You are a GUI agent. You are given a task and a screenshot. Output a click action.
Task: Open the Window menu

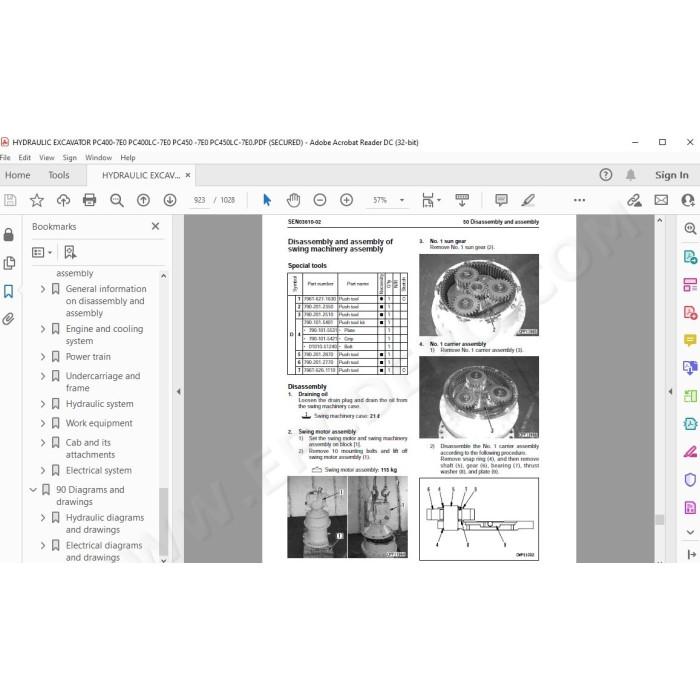click(98, 158)
